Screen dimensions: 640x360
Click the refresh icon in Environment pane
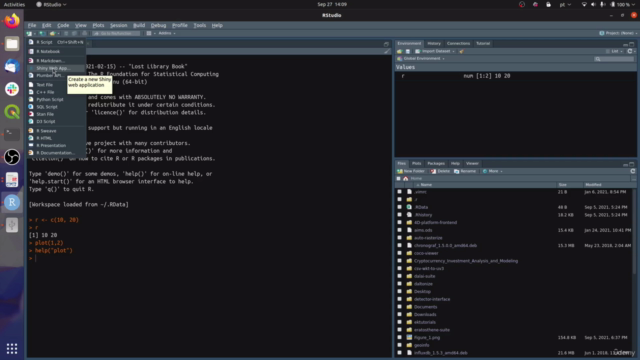(x=630, y=51)
